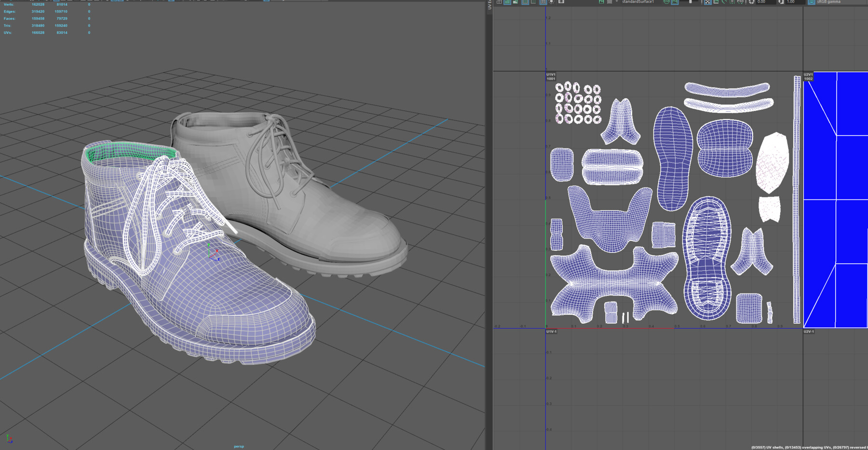Click the PSD network icon in toolbar
The image size is (868, 450).
(x=740, y=3)
